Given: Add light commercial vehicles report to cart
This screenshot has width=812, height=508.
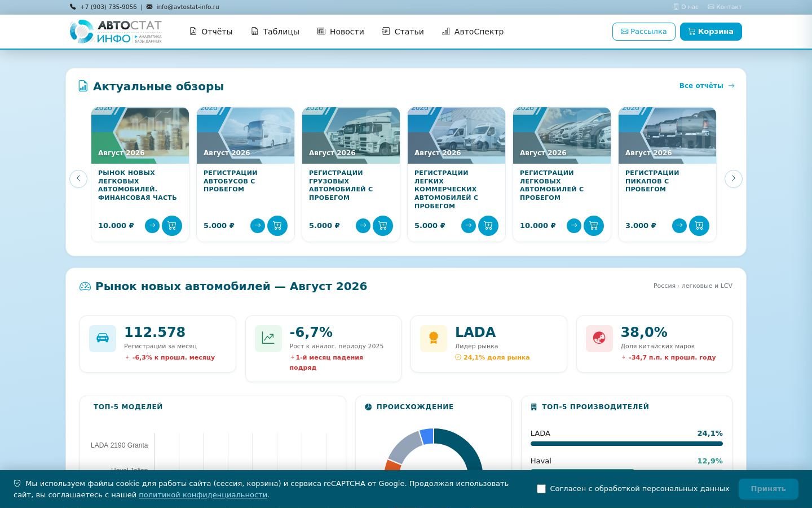Looking at the screenshot, I should 488,226.
